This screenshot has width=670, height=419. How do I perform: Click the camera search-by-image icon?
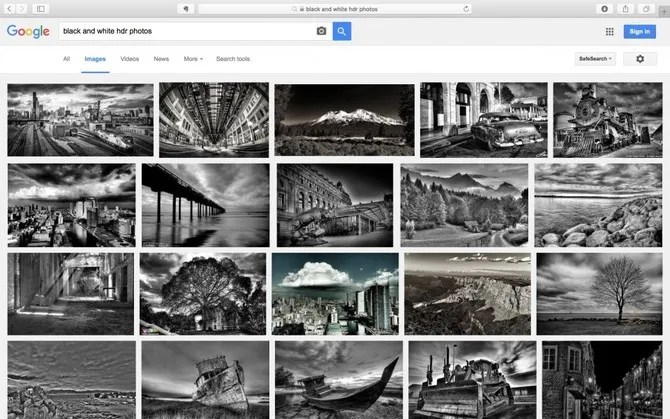click(x=321, y=31)
